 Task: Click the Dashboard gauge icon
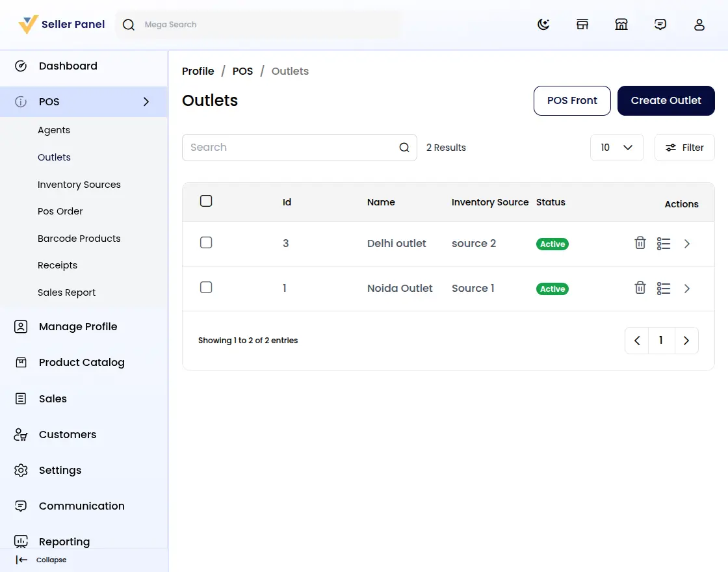(21, 66)
